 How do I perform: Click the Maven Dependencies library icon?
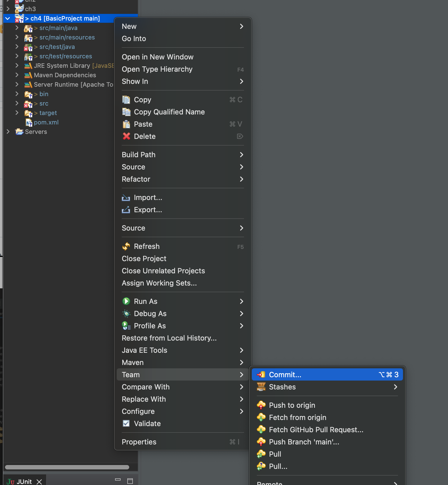click(x=28, y=75)
